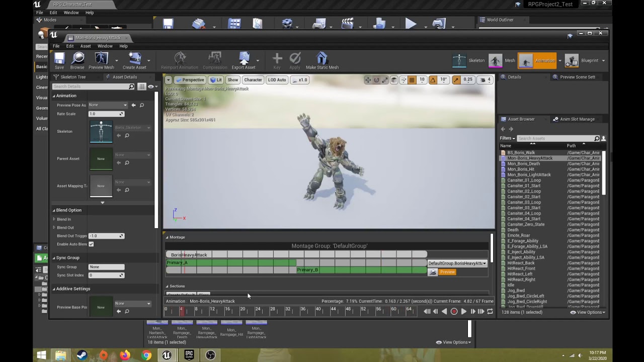Toggle rotation snapping in viewport
This screenshot has width=644, height=362.
click(x=433, y=80)
